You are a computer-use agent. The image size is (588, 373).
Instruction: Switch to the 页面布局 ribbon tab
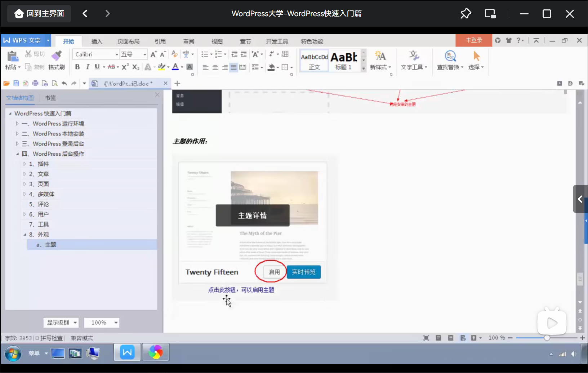128,41
